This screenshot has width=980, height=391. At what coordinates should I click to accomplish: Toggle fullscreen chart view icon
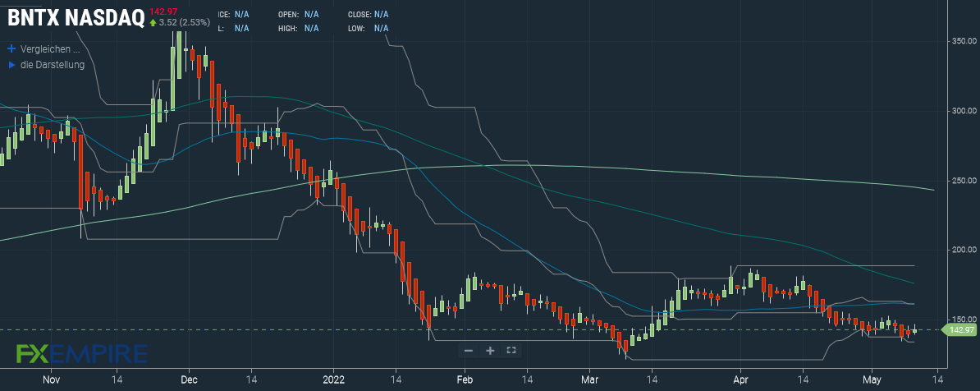(511, 350)
